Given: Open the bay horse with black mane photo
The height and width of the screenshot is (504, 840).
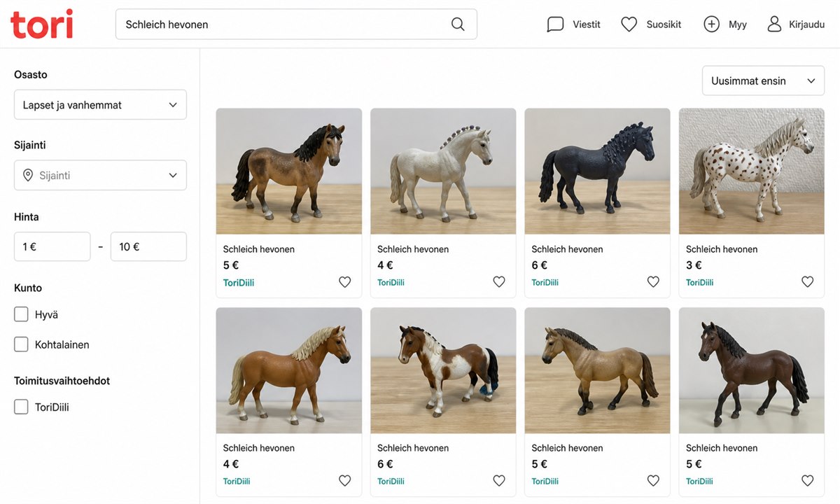Looking at the screenshot, I should point(289,171).
